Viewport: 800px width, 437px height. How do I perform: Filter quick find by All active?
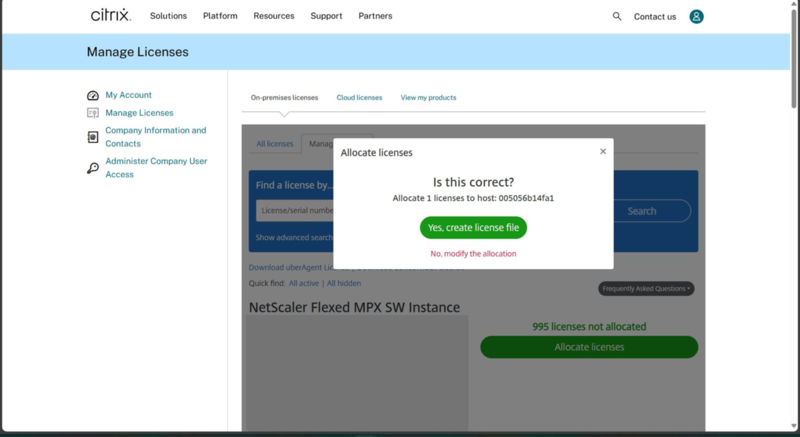304,283
